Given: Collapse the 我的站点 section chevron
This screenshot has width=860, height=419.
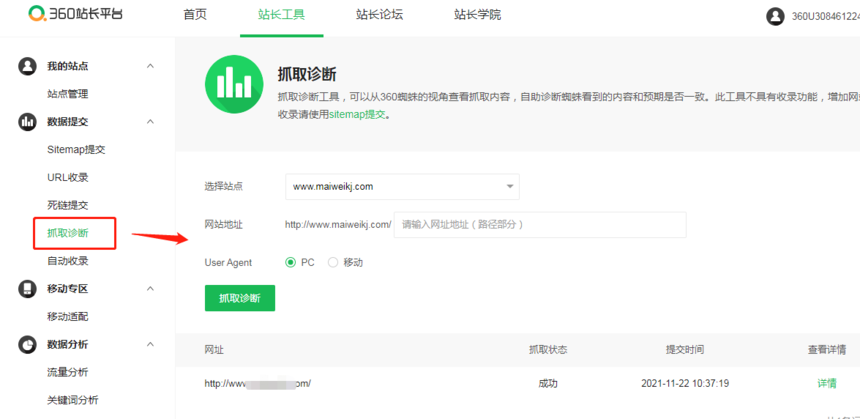Looking at the screenshot, I should pyautogui.click(x=150, y=66).
